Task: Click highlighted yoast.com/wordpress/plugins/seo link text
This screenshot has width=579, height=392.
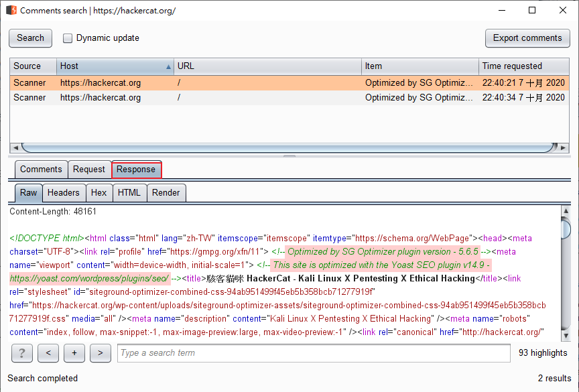Action: (x=90, y=278)
